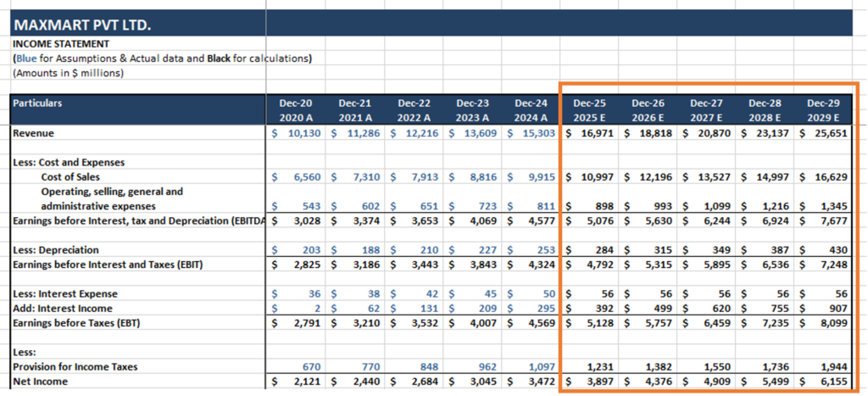
Task: Click the EBIT row label
Action: (108, 265)
